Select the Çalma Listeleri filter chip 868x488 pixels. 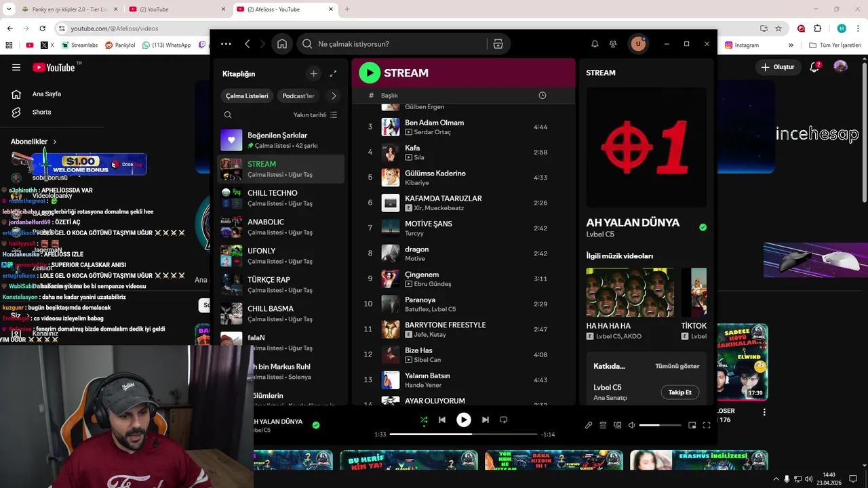tap(247, 96)
